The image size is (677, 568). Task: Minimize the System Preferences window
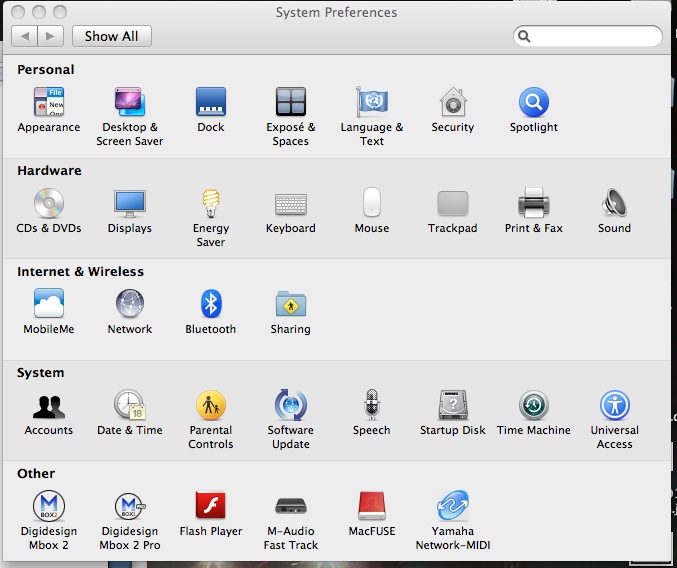tap(39, 12)
